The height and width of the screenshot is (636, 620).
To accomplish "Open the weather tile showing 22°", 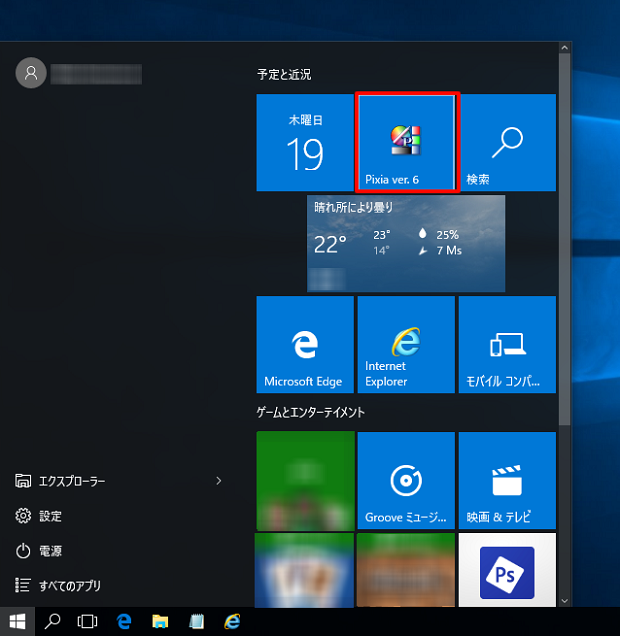I will point(406,243).
